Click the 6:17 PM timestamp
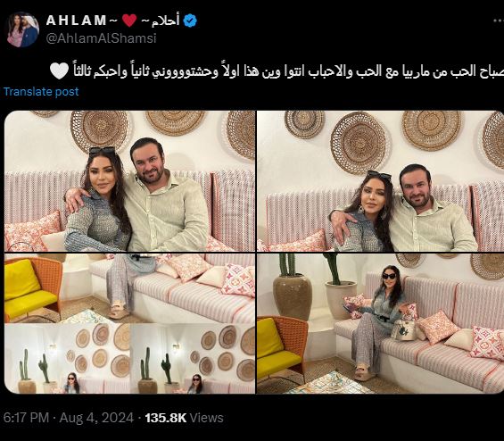504x441 pixels. [x=26, y=418]
